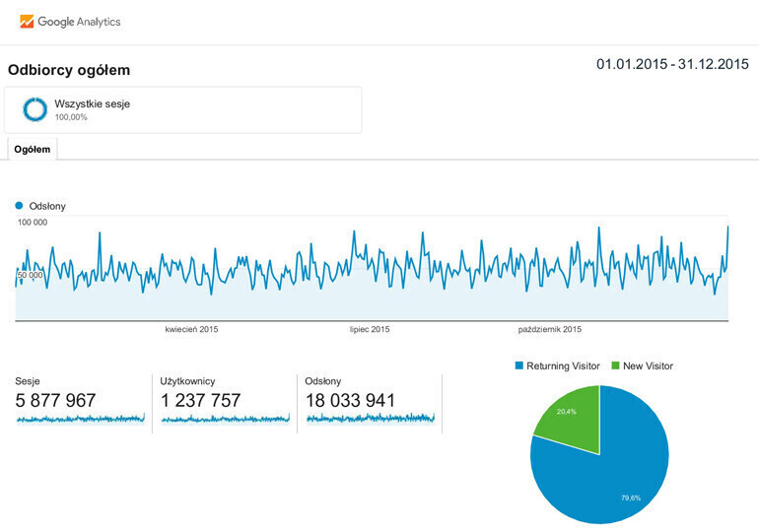
Task: Switch to the Ogółem tab
Action: click(33, 149)
